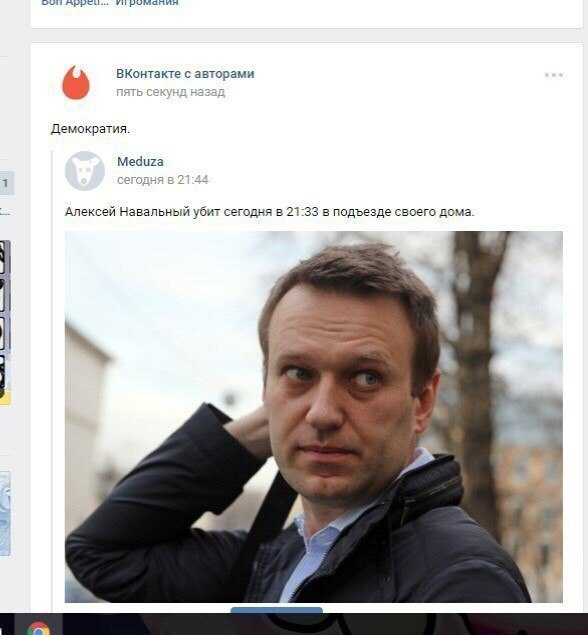The image size is (588, 635).
Task: Click the blue bar below the photo
Action: (277, 610)
